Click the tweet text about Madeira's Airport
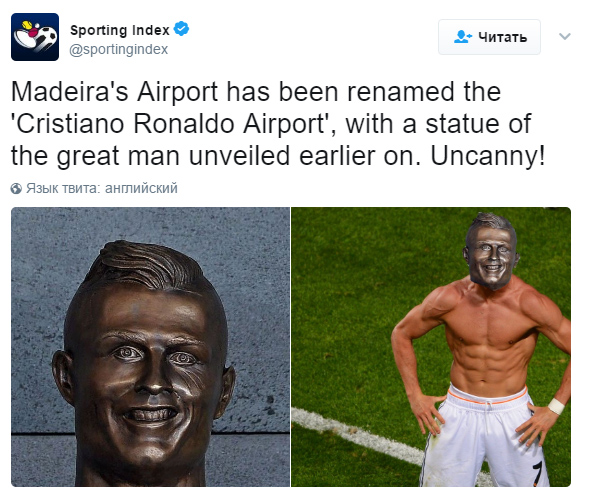 point(278,124)
